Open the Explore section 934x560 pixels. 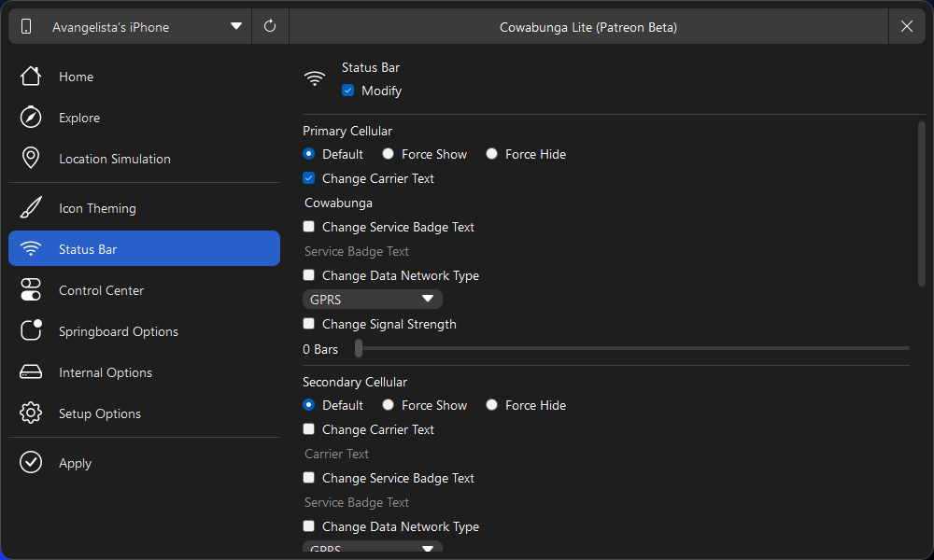pyautogui.click(x=144, y=118)
